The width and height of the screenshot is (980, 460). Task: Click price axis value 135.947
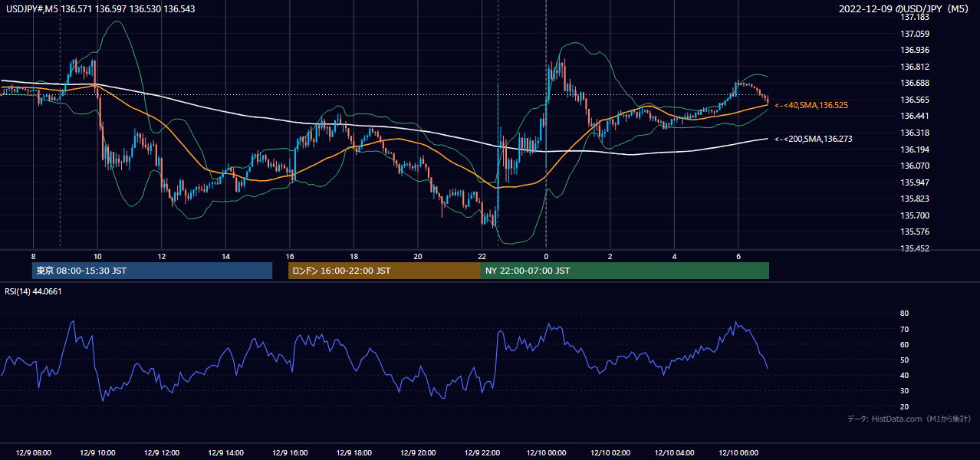point(915,182)
